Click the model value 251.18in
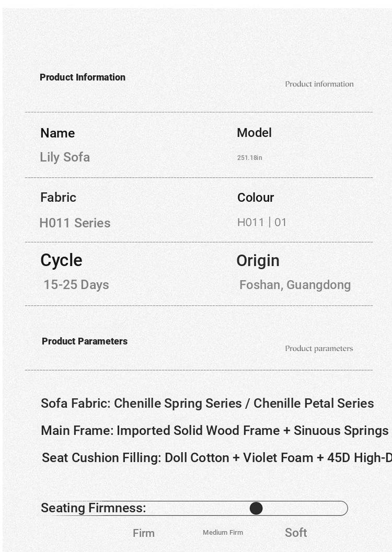 click(249, 158)
